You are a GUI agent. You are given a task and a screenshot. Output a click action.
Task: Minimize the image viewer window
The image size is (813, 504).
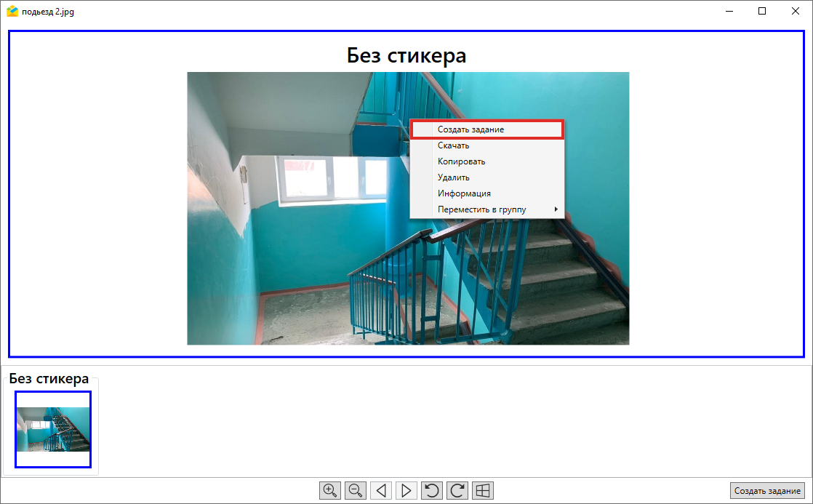click(x=729, y=11)
